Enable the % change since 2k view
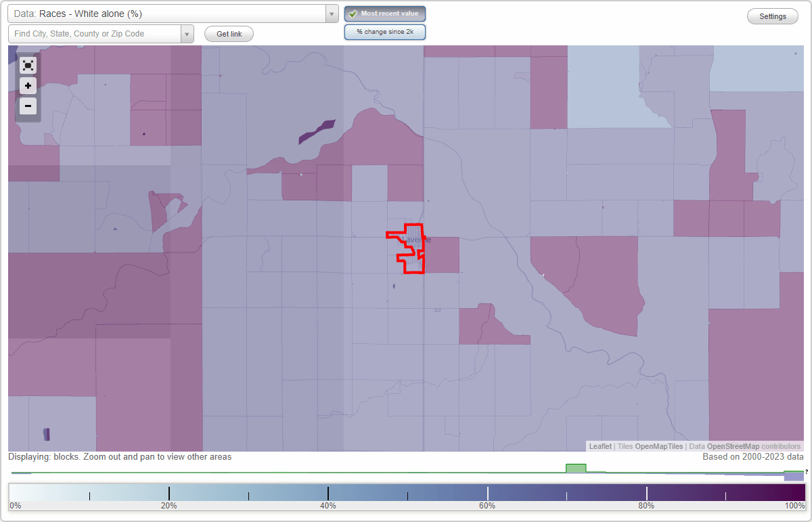This screenshot has height=522, width=812. pos(384,31)
